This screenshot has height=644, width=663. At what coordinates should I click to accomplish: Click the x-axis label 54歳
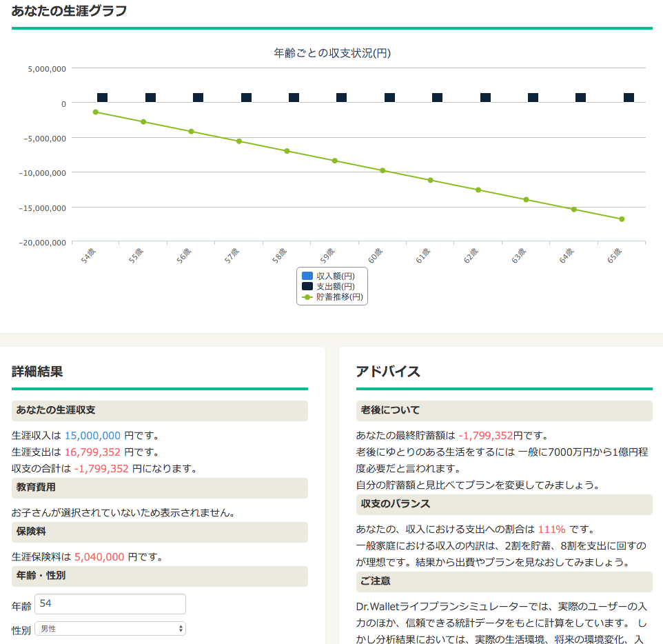(x=88, y=256)
